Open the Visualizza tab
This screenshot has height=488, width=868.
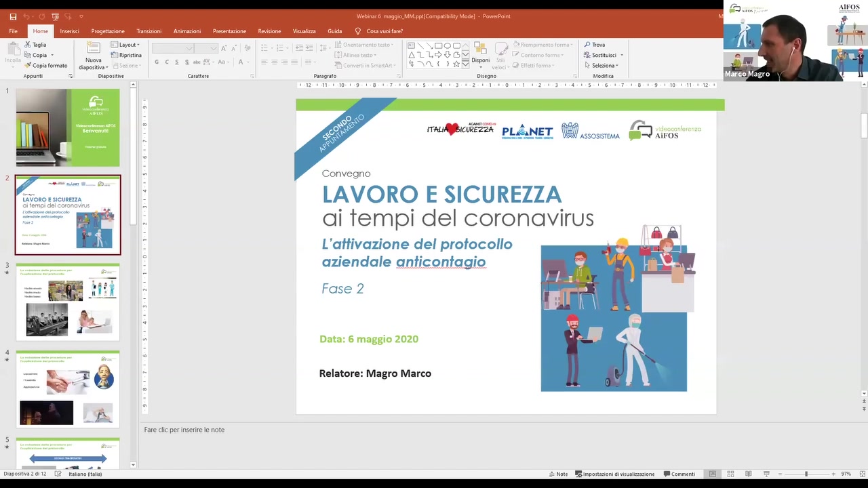tap(304, 31)
